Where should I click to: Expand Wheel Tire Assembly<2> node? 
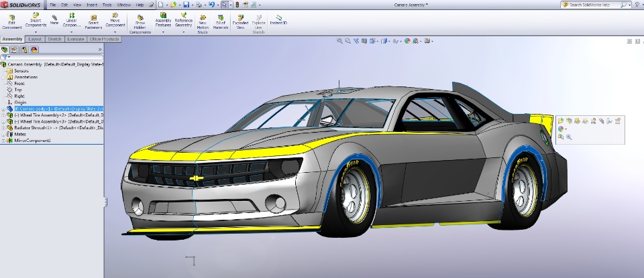pos(3,115)
